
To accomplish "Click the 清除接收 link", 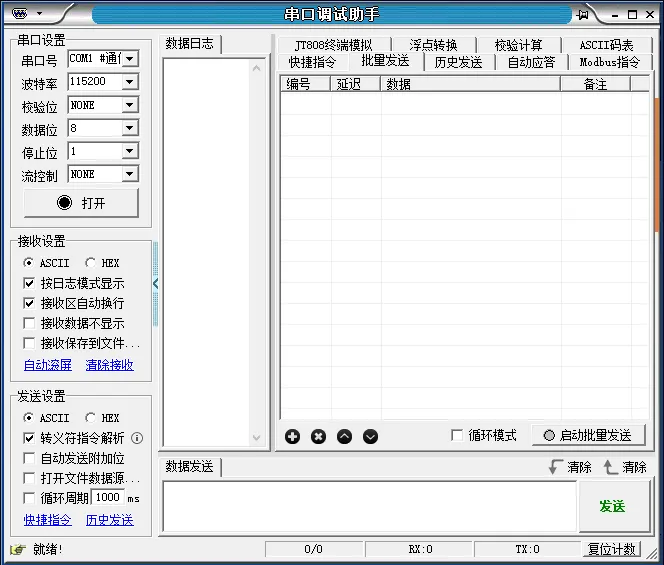I will pos(109,365).
